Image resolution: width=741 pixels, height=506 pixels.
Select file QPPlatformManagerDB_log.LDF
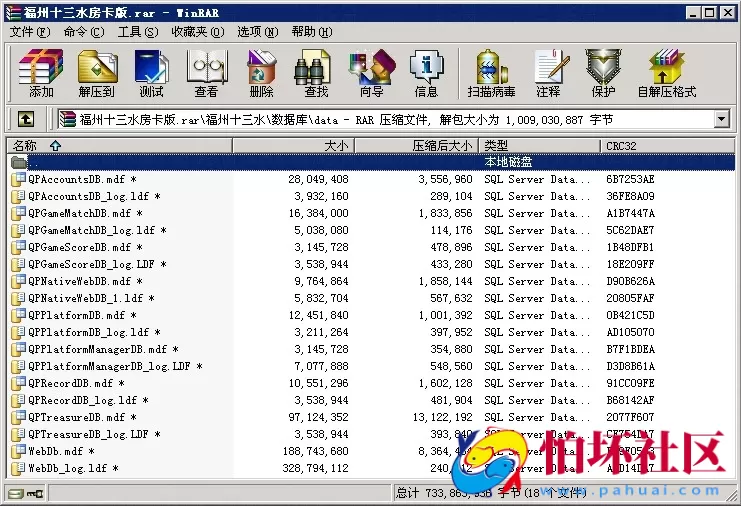tap(115, 366)
